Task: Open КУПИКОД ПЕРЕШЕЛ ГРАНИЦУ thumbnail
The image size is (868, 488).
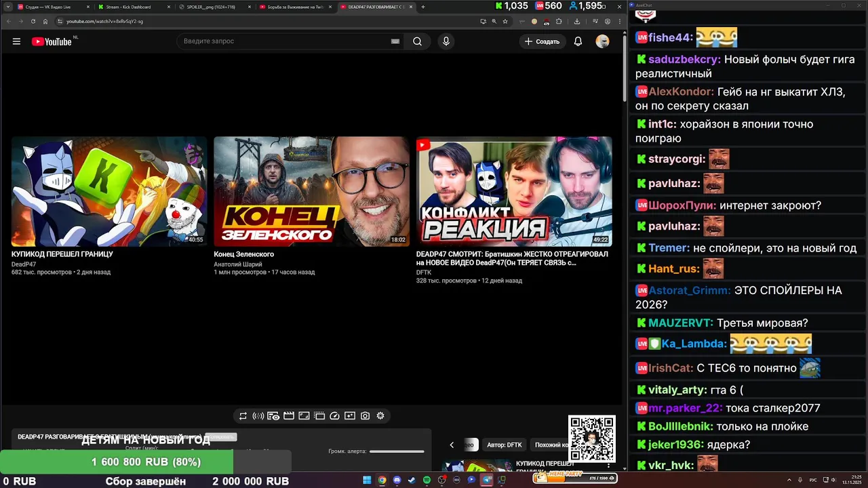Action: (x=109, y=191)
